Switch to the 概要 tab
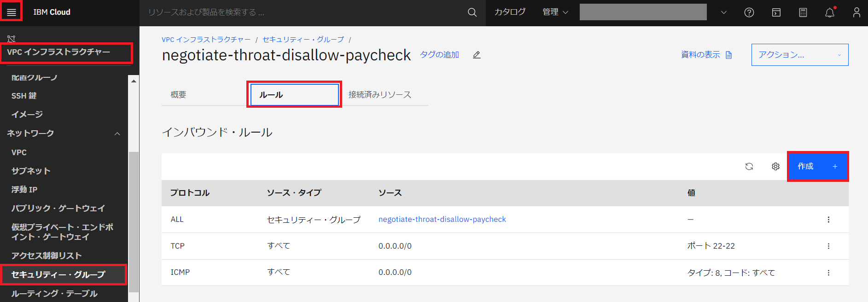868x302 pixels. point(179,95)
